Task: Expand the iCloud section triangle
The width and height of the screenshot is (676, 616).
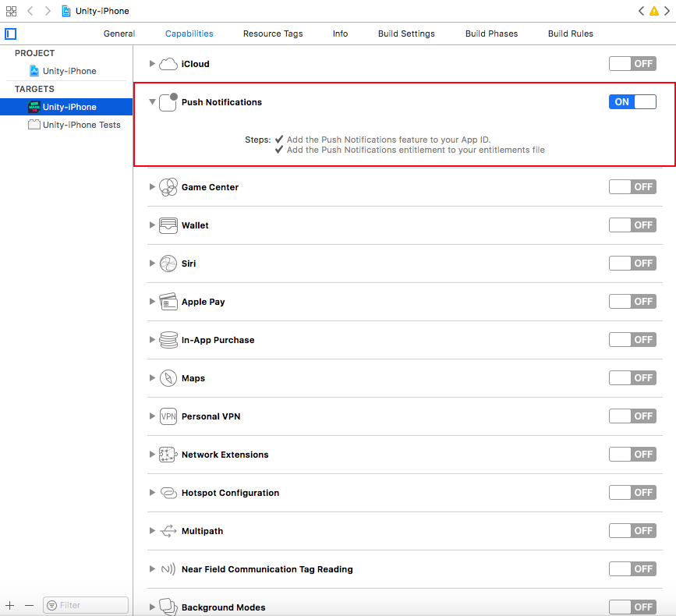Action: coord(152,64)
